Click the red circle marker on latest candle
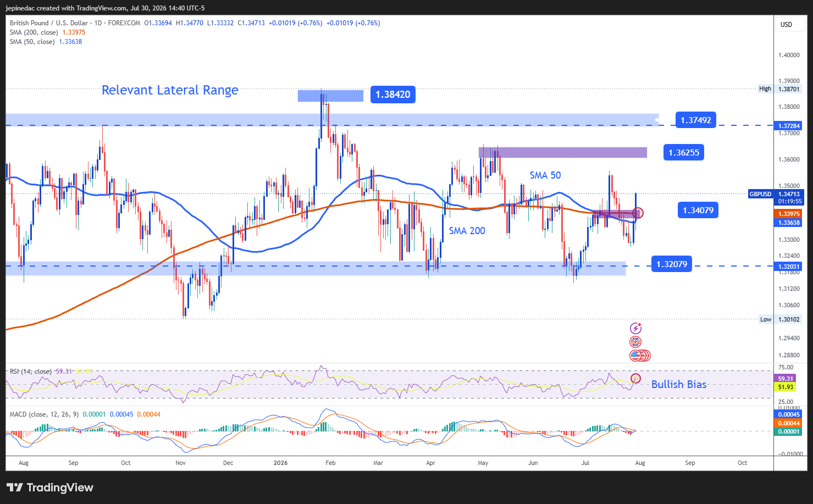The width and height of the screenshot is (813, 504). (638, 213)
